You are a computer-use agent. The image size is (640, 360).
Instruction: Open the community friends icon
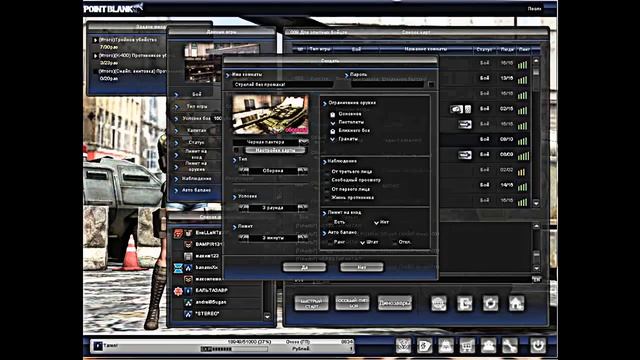coord(489,346)
